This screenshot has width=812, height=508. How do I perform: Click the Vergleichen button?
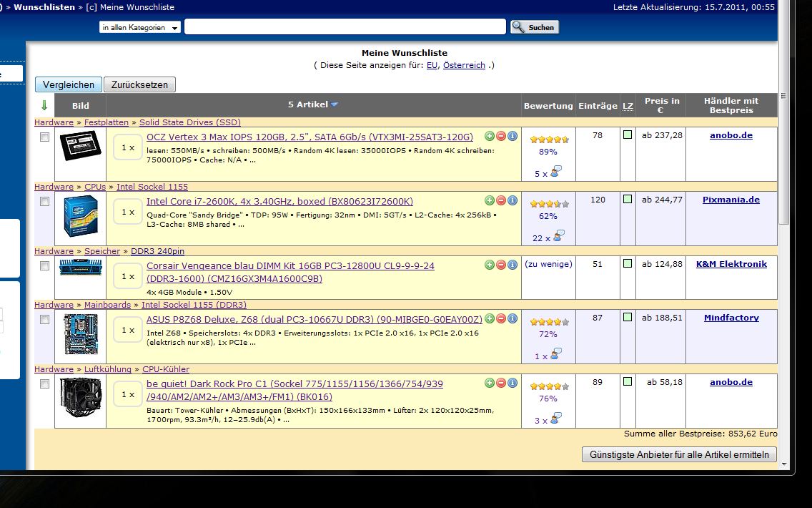pyautogui.click(x=69, y=84)
